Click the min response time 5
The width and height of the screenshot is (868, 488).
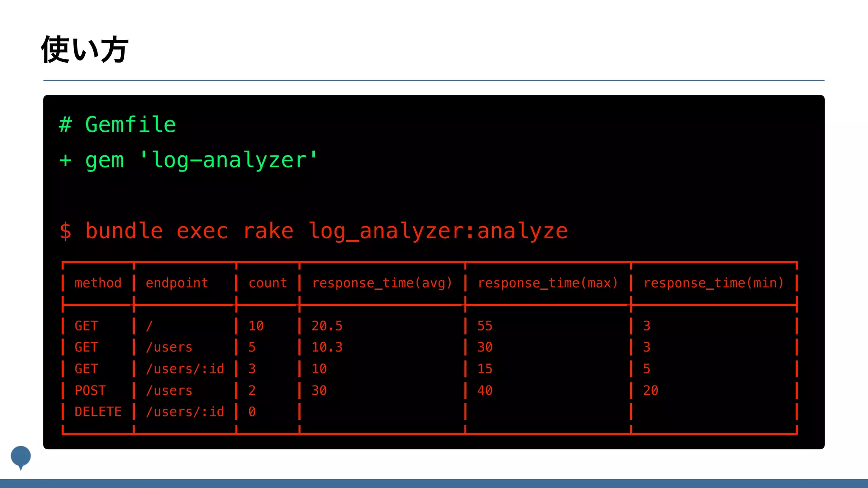click(x=647, y=369)
